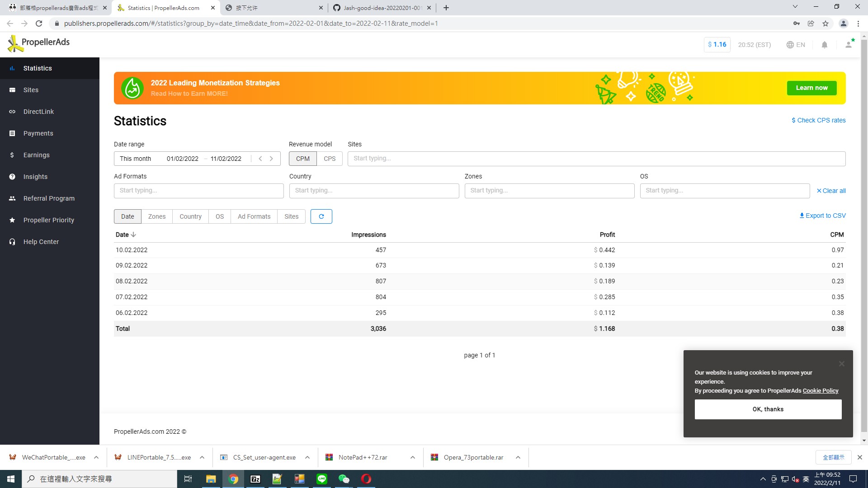Switch revenue model to CPS
The width and height of the screenshot is (868, 488).
[330, 159]
